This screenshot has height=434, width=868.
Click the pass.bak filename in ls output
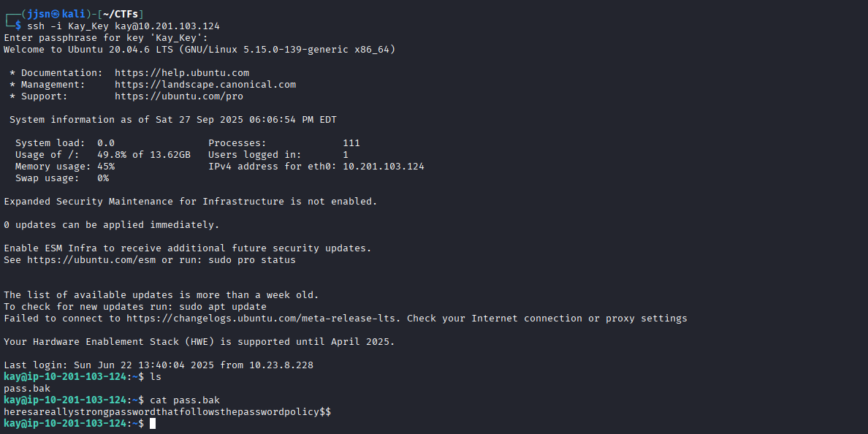tap(27, 389)
